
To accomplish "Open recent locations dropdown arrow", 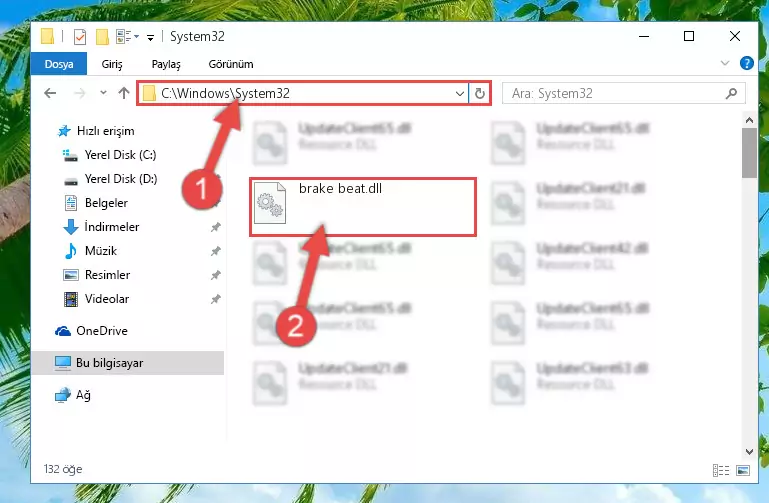I will (103, 93).
